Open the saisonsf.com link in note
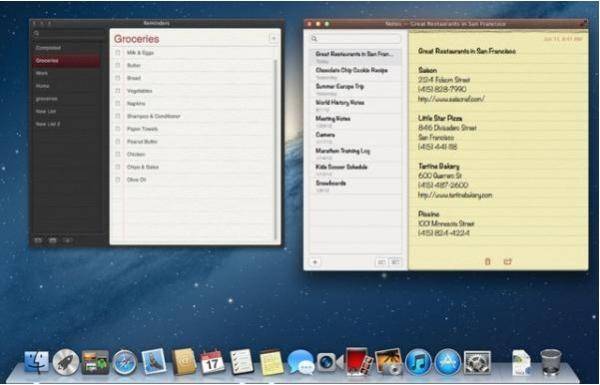The width and height of the screenshot is (600, 385). click(x=451, y=99)
